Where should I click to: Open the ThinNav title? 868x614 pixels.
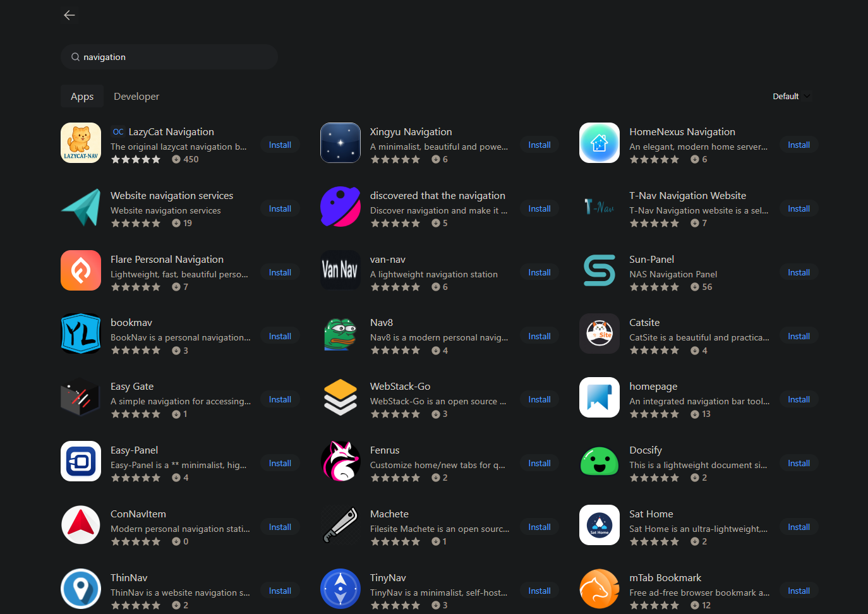(129, 577)
